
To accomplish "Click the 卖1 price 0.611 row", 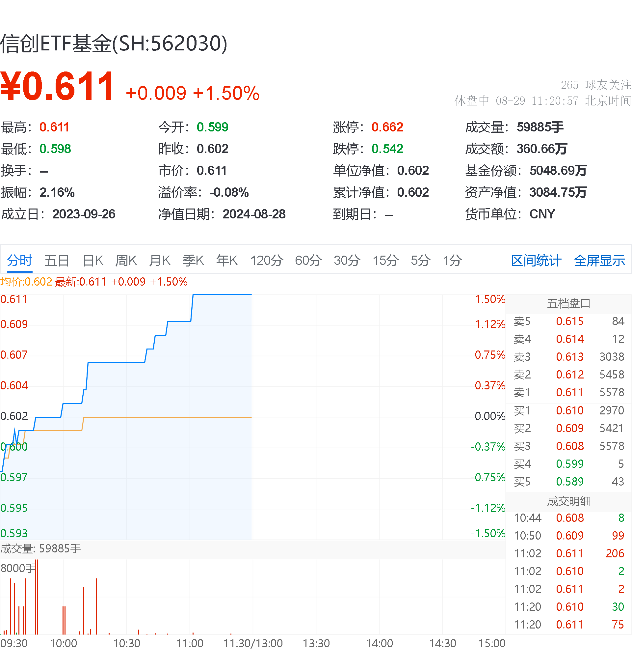I will pyautogui.click(x=569, y=392).
